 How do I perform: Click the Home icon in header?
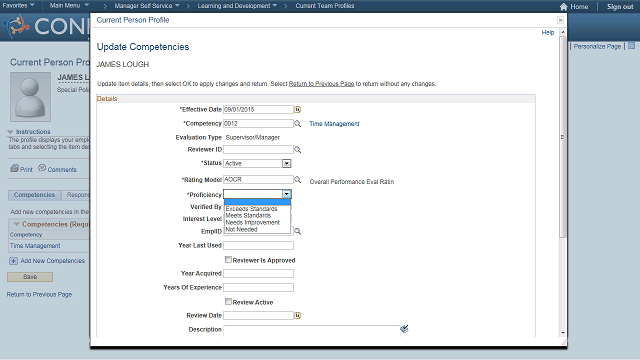(564, 7)
